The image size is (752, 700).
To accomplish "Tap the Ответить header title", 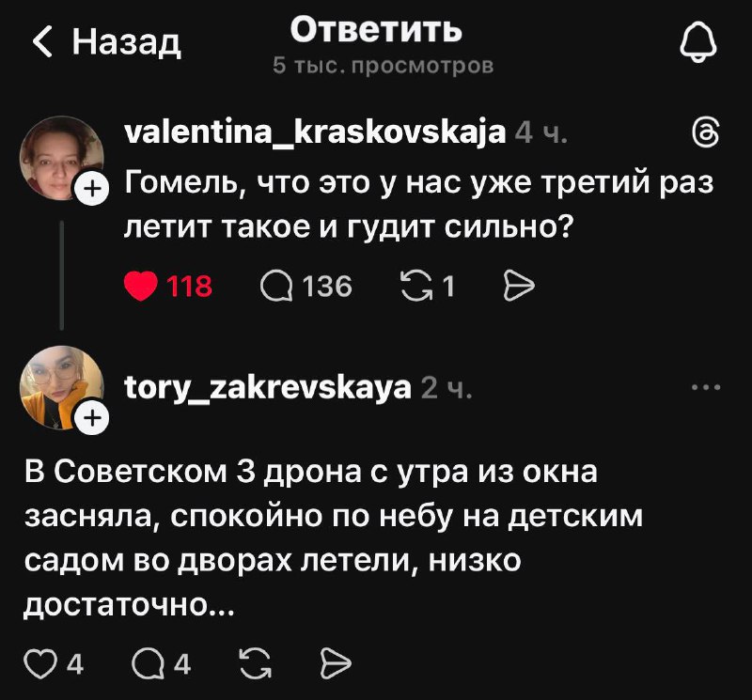I will point(375,31).
